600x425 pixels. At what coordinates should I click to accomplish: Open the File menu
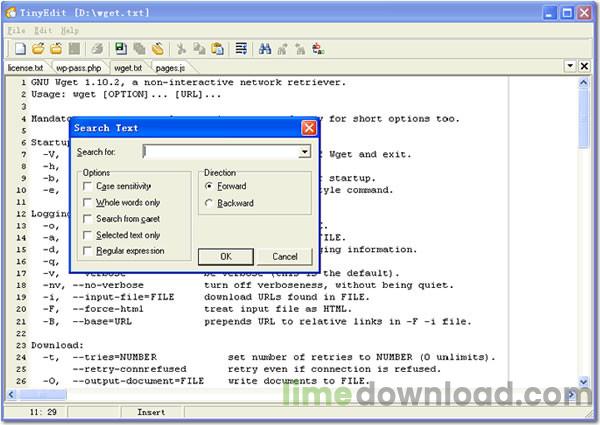(16, 31)
